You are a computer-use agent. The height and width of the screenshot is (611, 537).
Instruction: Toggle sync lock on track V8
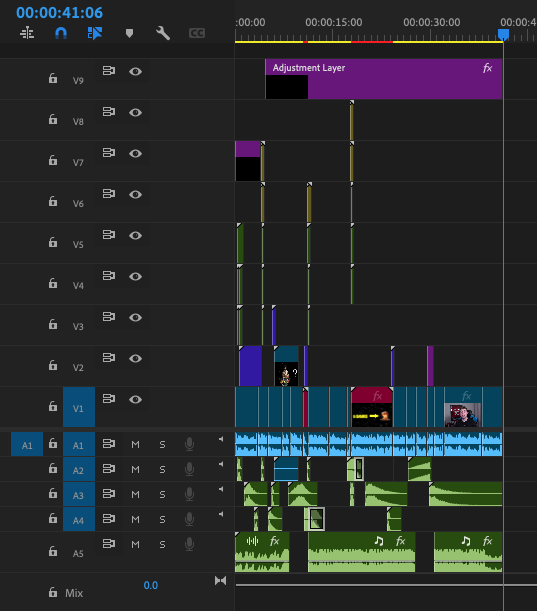(109, 112)
